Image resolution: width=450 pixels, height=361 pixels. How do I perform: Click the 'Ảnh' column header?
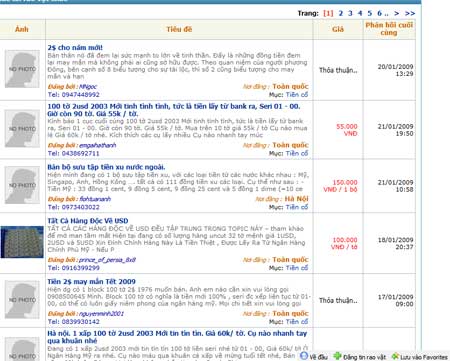click(x=22, y=29)
